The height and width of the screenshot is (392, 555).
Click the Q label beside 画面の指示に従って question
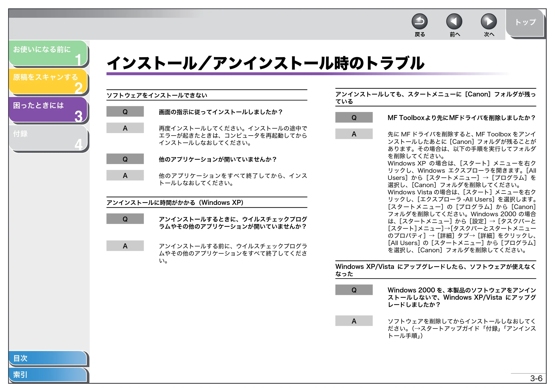(125, 111)
